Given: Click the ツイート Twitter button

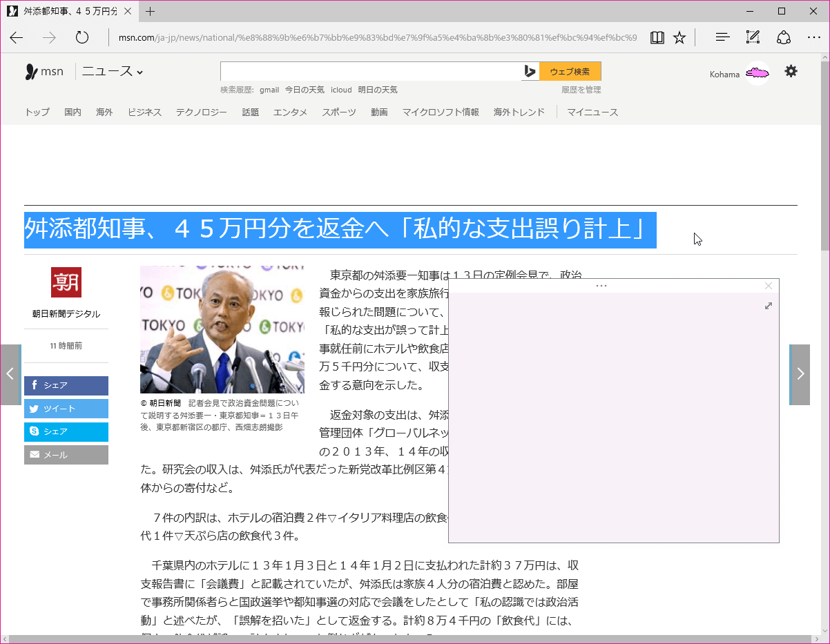Looking at the screenshot, I should click(66, 409).
